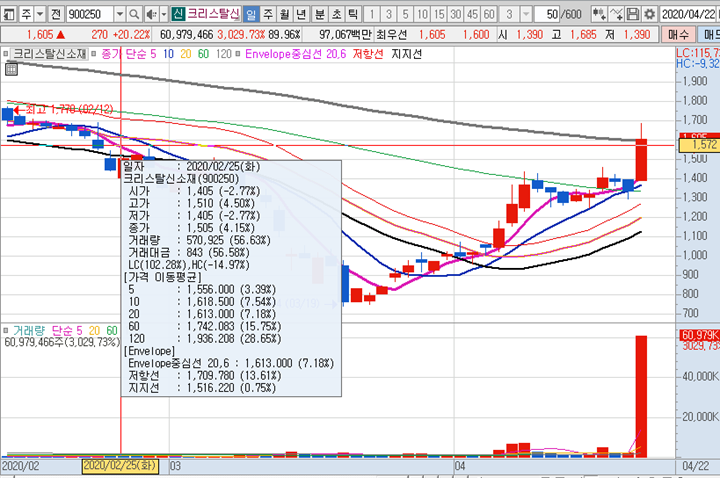Click the stock name 크리스탈신 in the toolbar
Screen dimensions: 720x478
[x=213, y=14]
